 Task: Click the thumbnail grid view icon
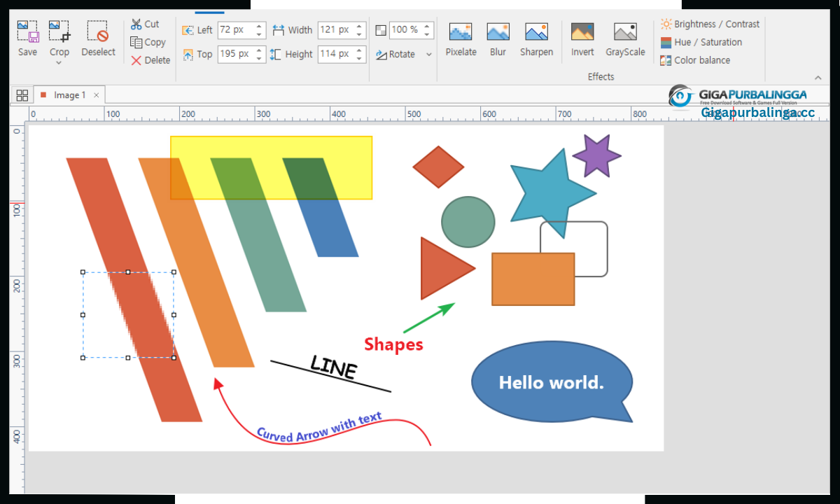coord(22,95)
